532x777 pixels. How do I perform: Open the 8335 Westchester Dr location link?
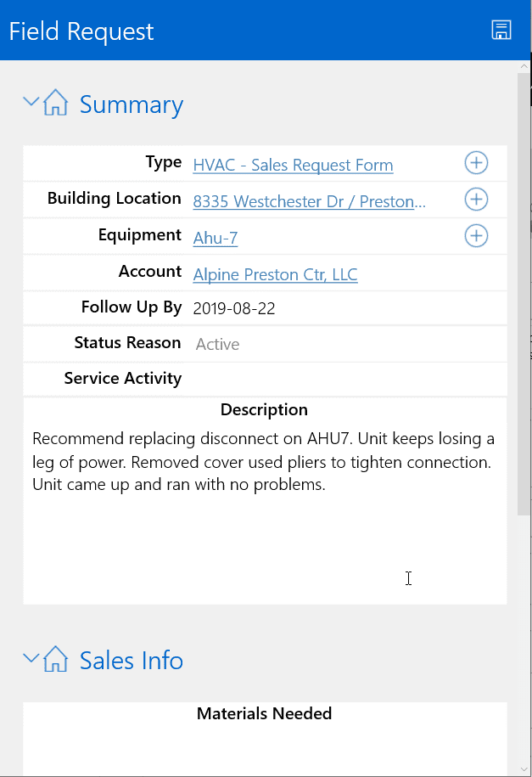[309, 201]
